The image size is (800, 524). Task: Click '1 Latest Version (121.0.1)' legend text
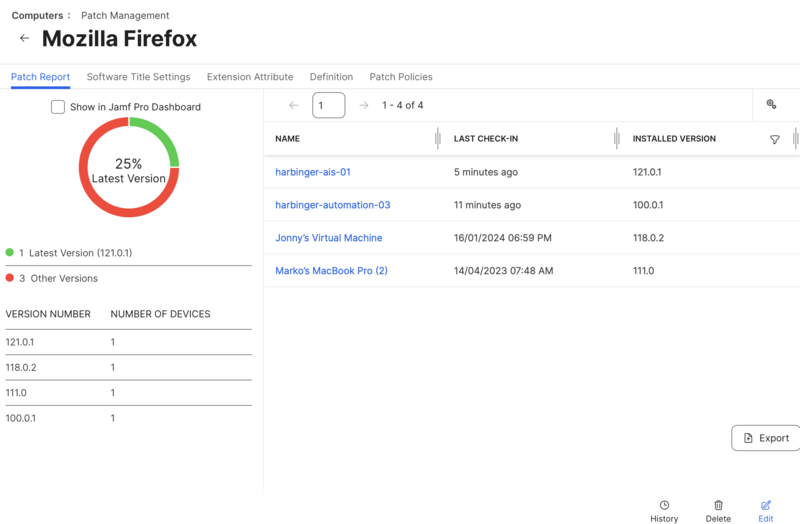[76, 253]
